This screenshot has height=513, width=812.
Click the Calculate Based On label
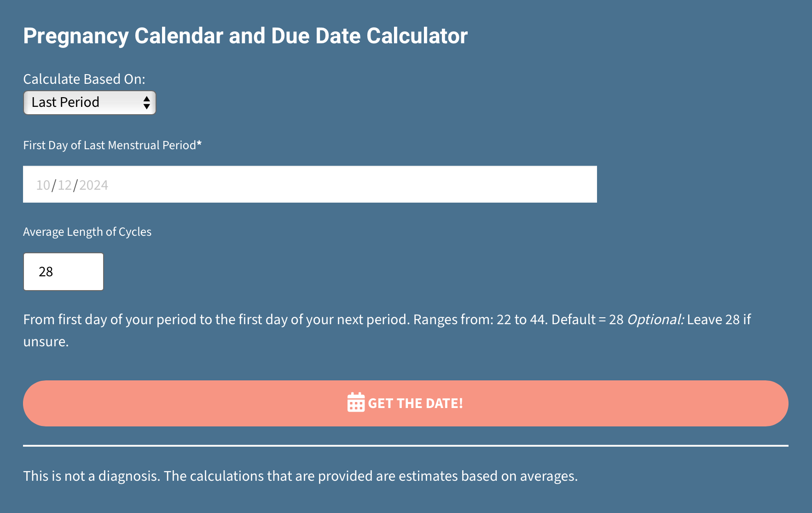(84, 79)
